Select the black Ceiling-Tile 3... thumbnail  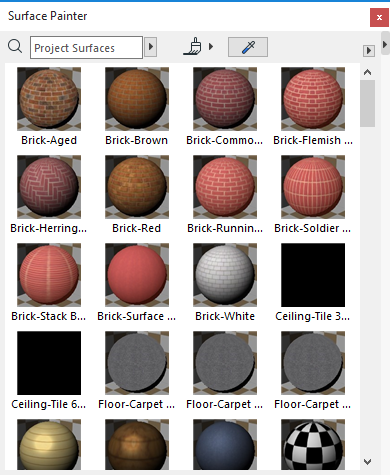click(313, 275)
